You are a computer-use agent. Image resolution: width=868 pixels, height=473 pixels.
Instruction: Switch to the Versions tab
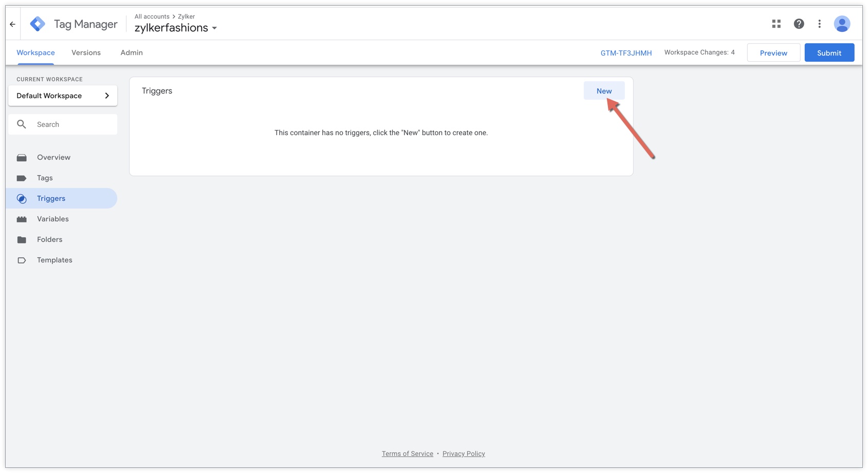86,53
